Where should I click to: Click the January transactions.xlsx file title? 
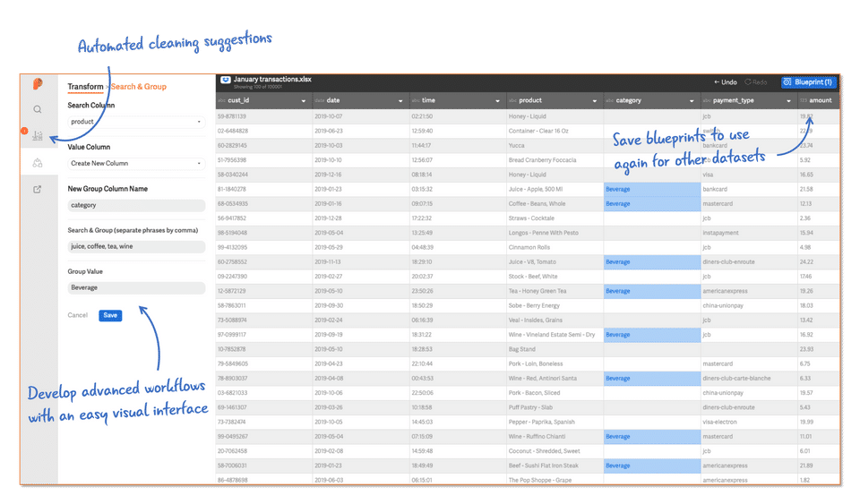pos(272,80)
